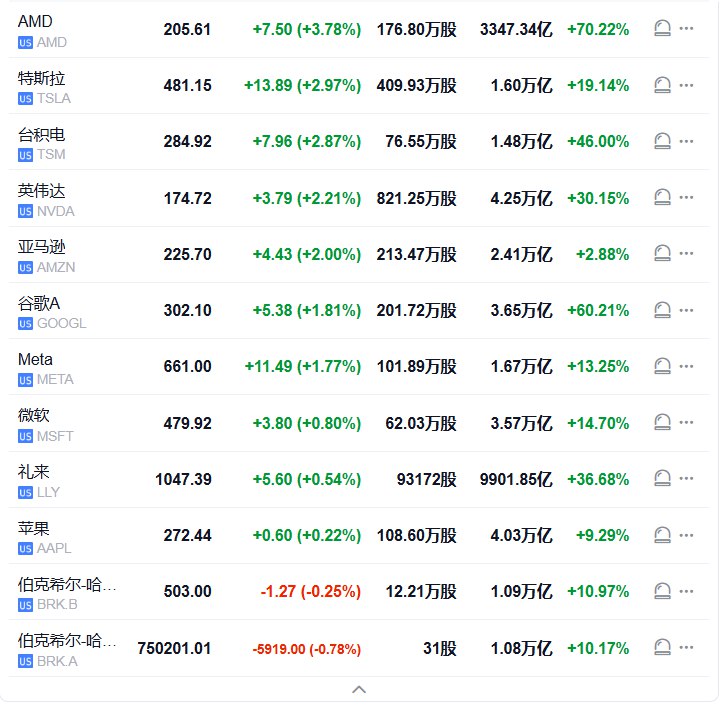Click the alert bell for Meta
Viewport: 720px width, 713px height.
[x=662, y=366]
